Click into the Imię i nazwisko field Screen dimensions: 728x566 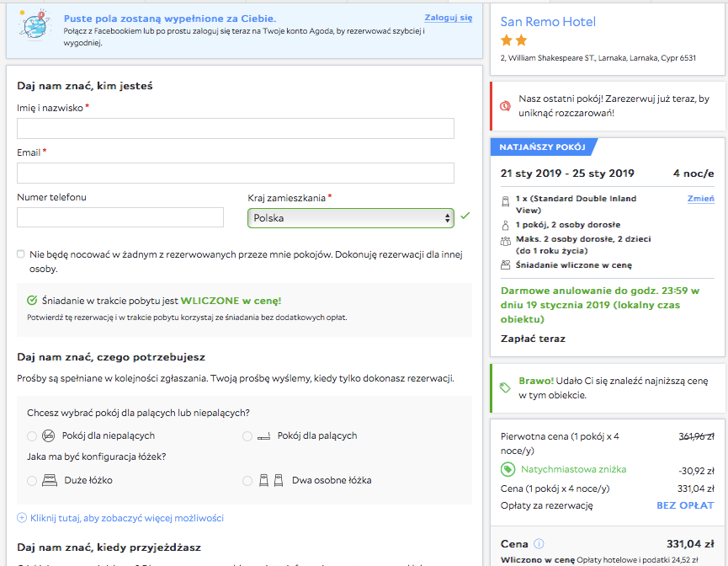pos(236,128)
